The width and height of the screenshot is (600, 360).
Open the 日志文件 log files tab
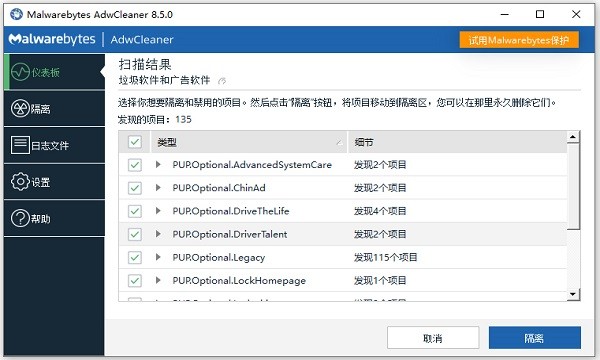[x=54, y=145]
